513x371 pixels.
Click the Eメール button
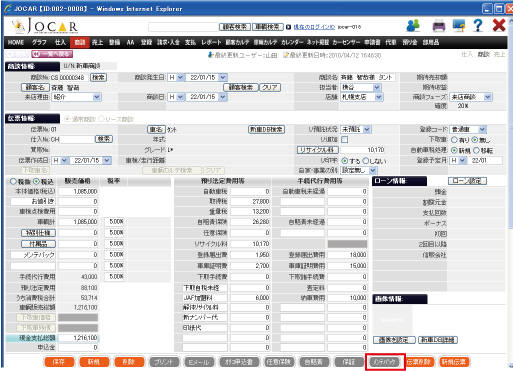199,362
